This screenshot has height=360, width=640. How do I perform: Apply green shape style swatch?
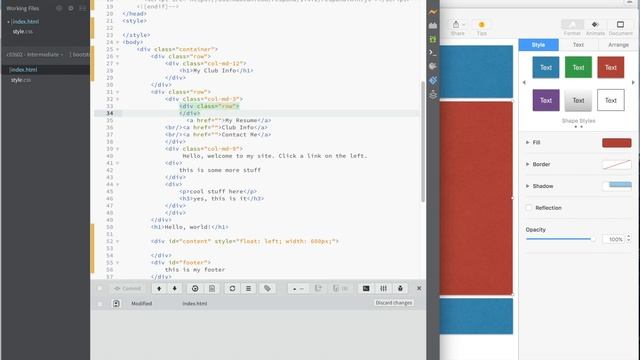tap(578, 67)
